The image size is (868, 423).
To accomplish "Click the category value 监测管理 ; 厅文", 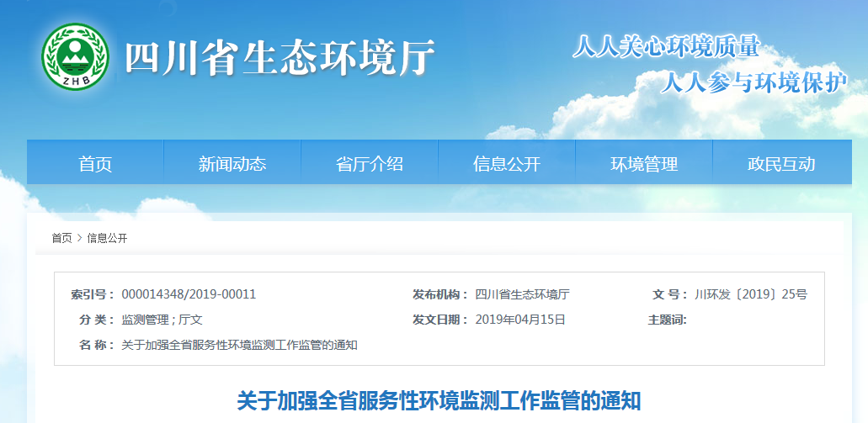I will (x=162, y=320).
